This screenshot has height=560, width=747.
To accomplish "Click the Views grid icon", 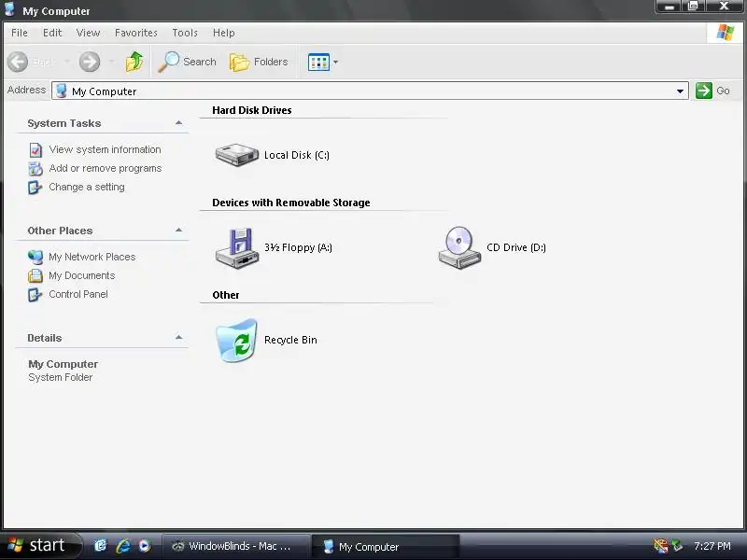I will (x=318, y=62).
